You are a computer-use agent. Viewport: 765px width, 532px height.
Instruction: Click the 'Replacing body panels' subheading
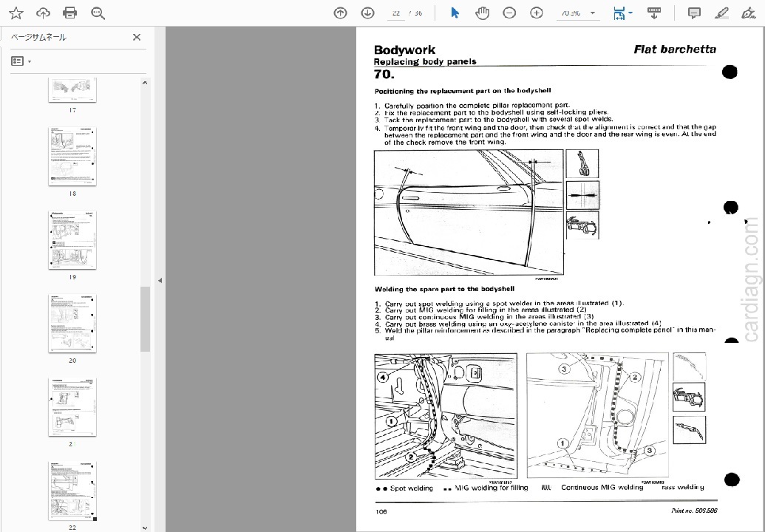[x=425, y=61]
